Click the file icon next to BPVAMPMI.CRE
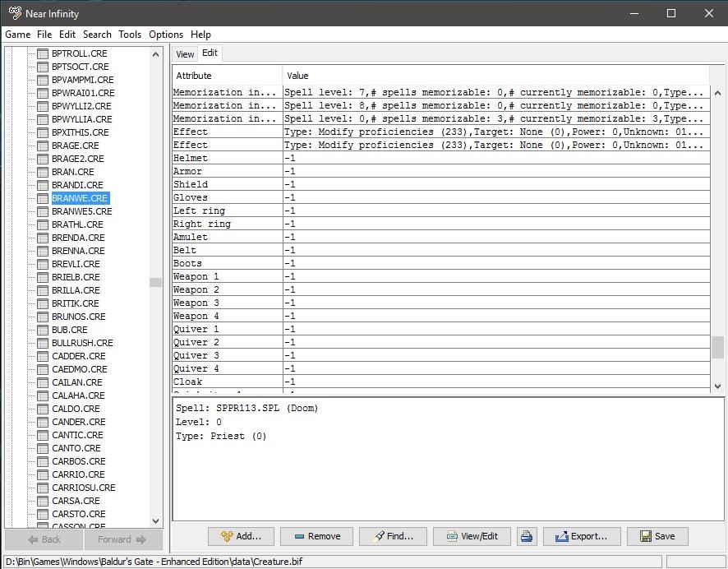 tap(43, 80)
